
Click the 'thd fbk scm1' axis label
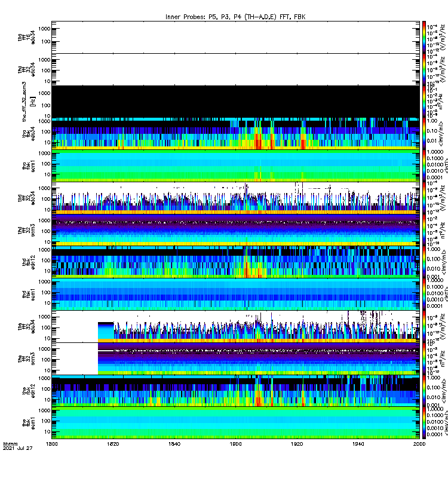29,295
